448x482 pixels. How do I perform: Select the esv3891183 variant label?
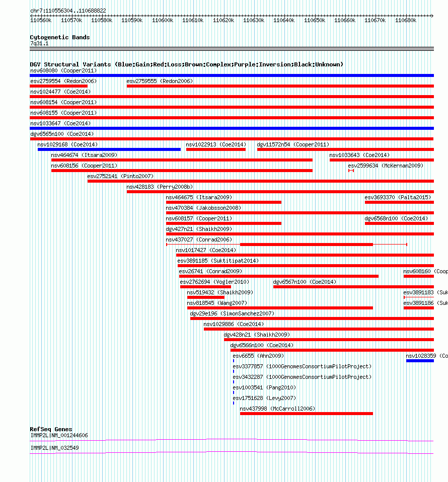click(x=425, y=292)
